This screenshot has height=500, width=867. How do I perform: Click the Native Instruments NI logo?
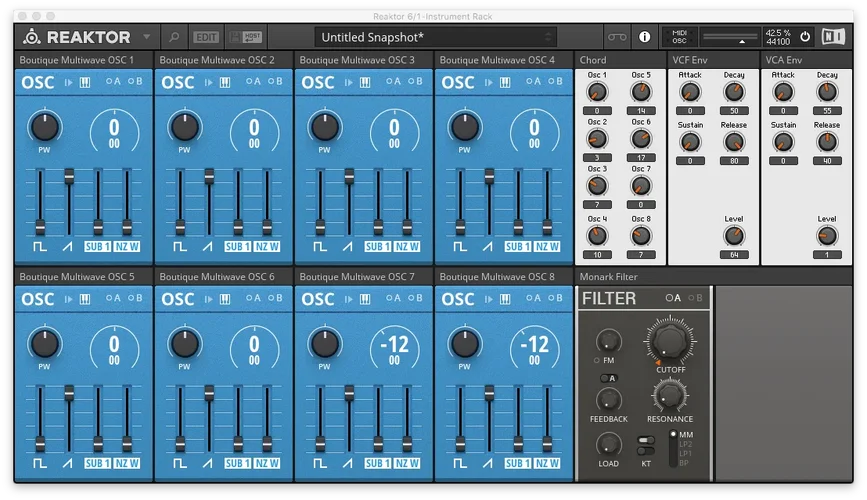pos(833,37)
